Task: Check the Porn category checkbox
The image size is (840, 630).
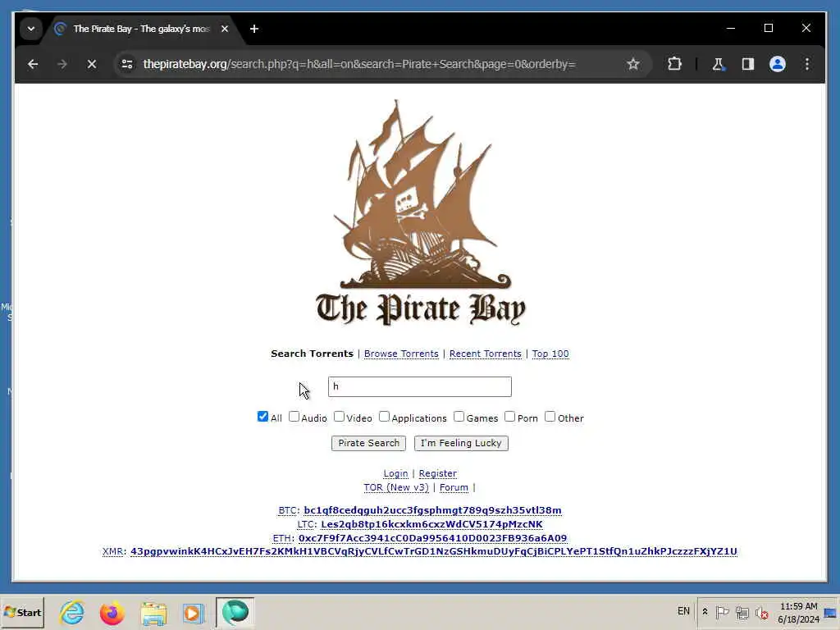Action: pyautogui.click(x=510, y=417)
